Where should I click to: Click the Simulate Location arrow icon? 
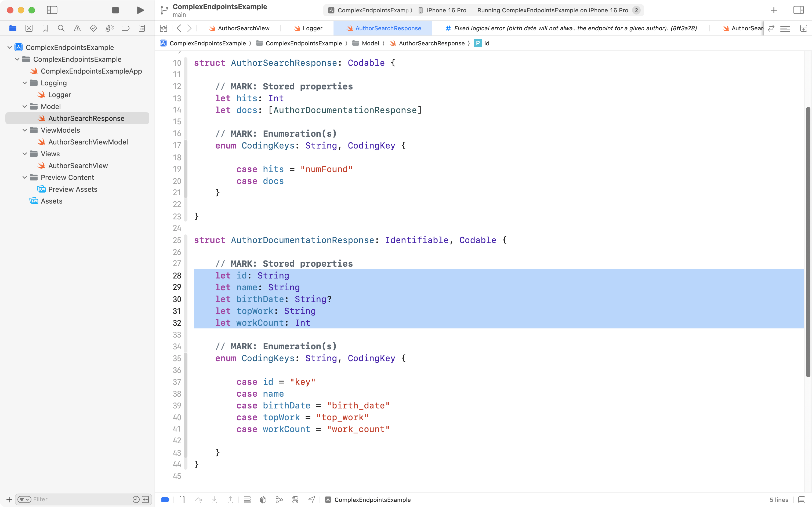[x=311, y=500]
